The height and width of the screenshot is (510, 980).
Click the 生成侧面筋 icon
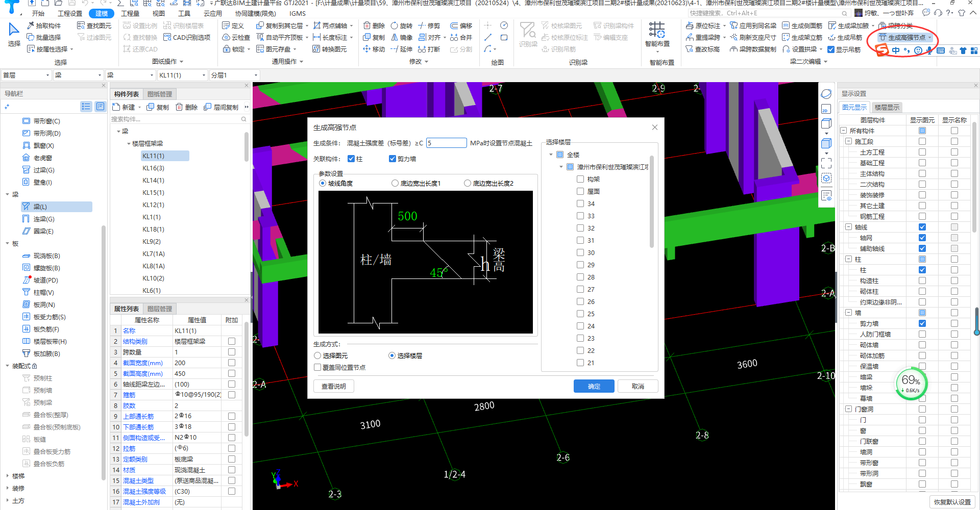[786, 25]
